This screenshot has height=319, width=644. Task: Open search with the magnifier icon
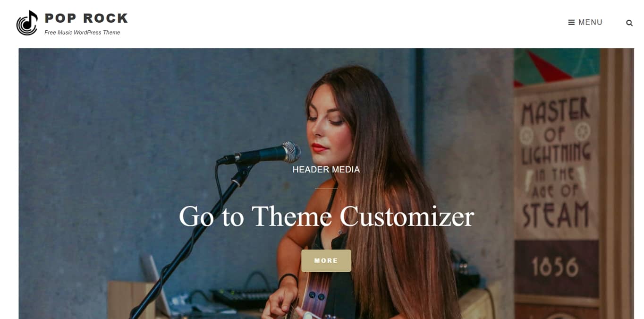coord(629,23)
